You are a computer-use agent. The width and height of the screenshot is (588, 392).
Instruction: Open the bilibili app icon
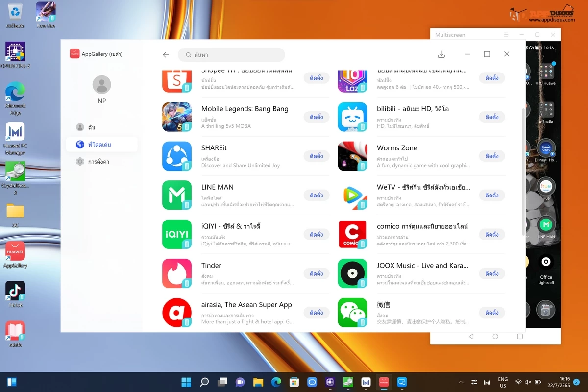[352, 117]
